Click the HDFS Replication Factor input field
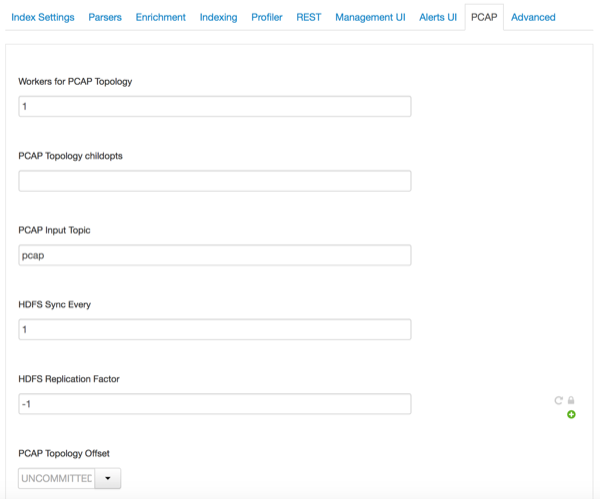This screenshot has width=600, height=499. coord(215,404)
